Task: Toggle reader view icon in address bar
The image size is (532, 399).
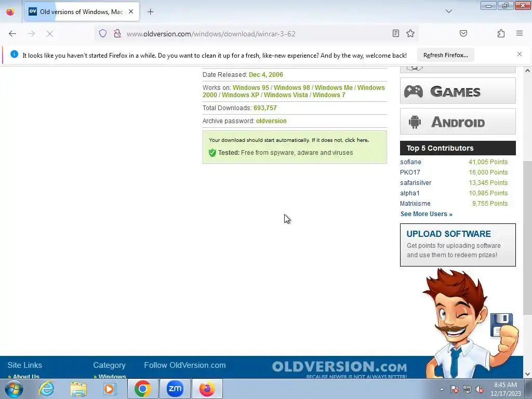Action: [395, 33]
